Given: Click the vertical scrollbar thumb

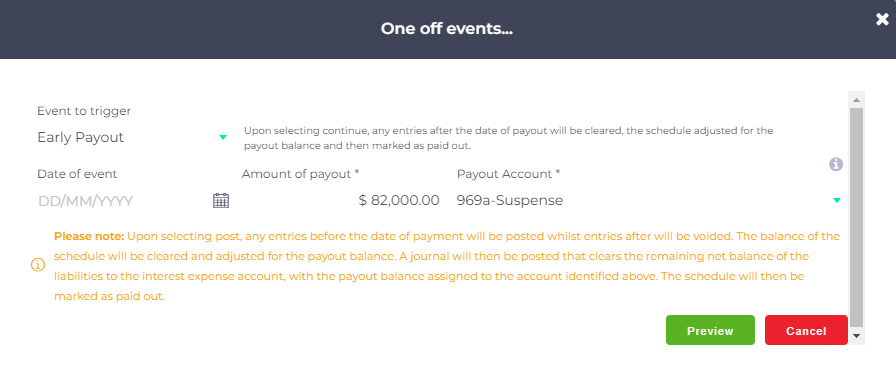Looking at the screenshot, I should [x=856, y=217].
